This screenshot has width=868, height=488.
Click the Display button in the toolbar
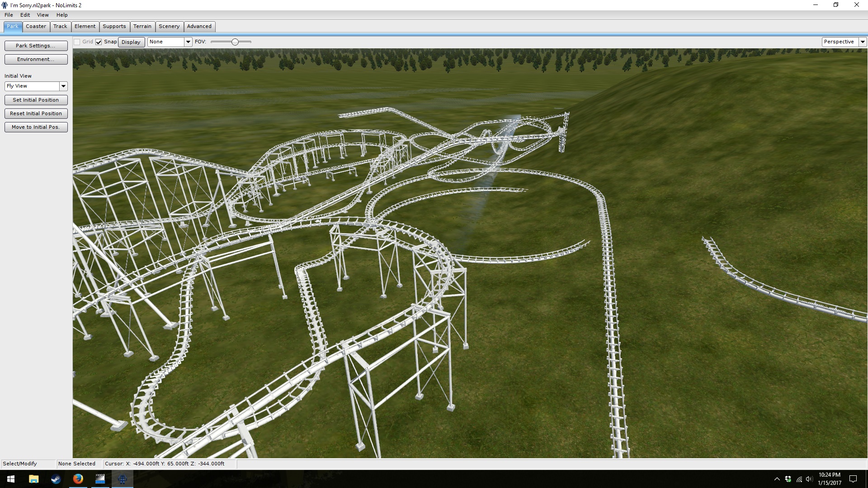[x=131, y=42]
